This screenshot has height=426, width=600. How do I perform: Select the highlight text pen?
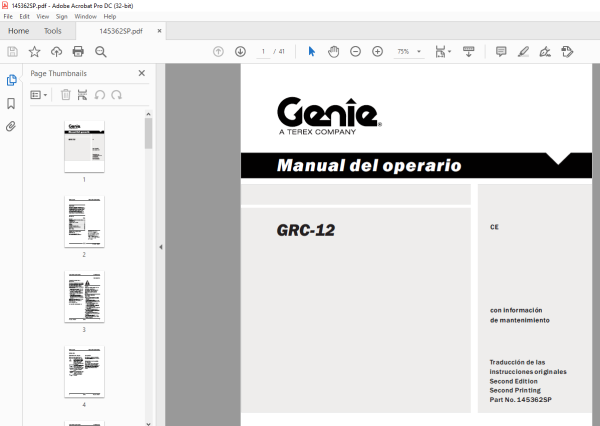click(523, 51)
